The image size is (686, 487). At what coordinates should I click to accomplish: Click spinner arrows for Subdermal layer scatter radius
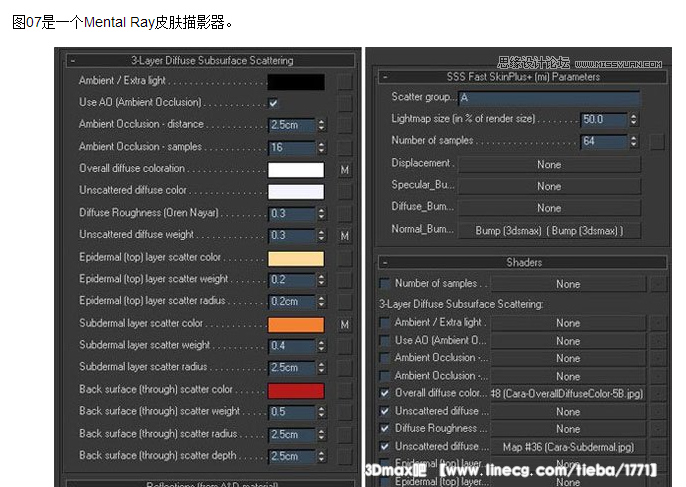pyautogui.click(x=322, y=368)
